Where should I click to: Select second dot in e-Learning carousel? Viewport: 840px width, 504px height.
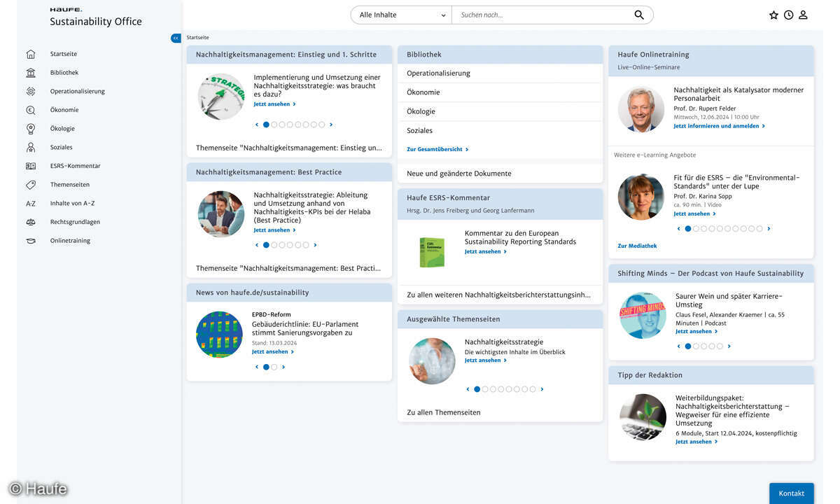coord(696,229)
